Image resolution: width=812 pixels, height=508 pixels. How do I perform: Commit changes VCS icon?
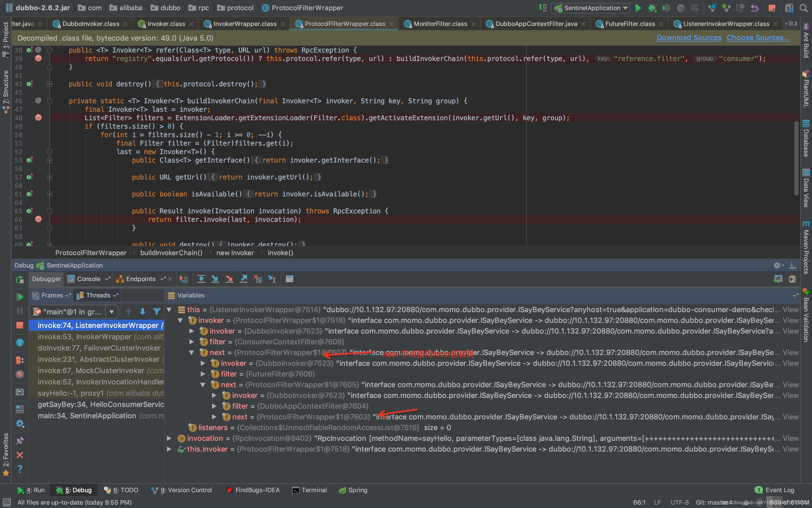726,8
